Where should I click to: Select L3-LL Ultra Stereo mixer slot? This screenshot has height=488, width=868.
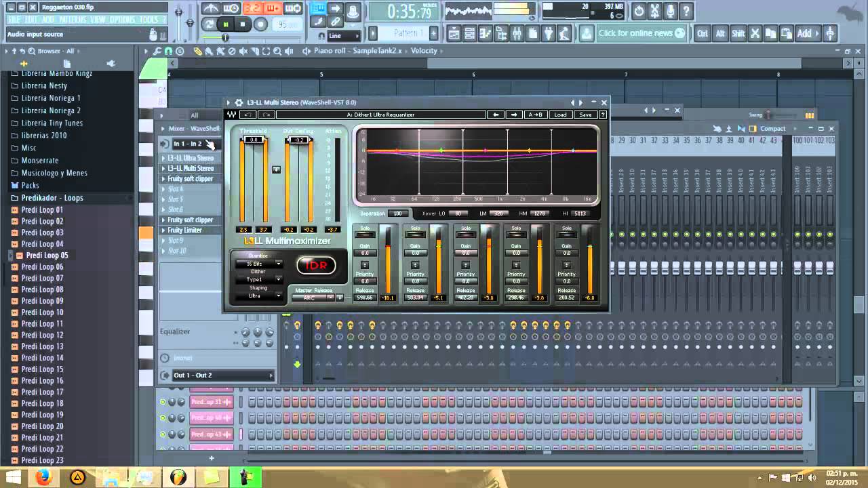pos(190,158)
